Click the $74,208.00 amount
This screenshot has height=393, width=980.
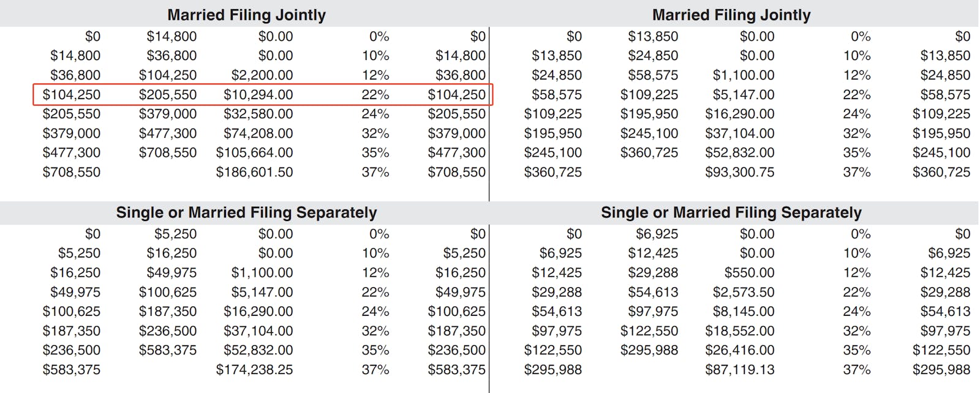coord(258,133)
